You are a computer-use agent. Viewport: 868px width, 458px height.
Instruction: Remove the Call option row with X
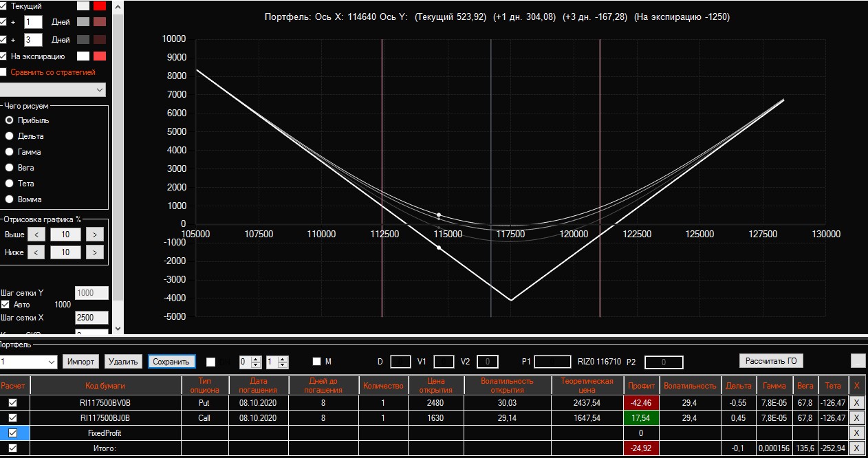pyautogui.click(x=856, y=418)
